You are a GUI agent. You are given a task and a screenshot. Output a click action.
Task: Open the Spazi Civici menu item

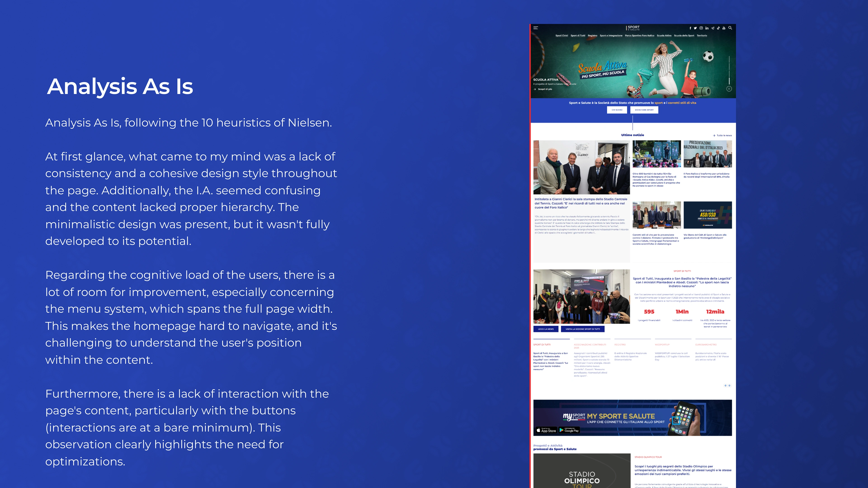tap(562, 35)
